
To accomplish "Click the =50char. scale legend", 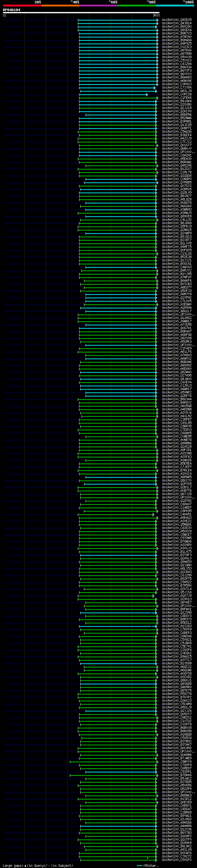I will click(x=147, y=866).
